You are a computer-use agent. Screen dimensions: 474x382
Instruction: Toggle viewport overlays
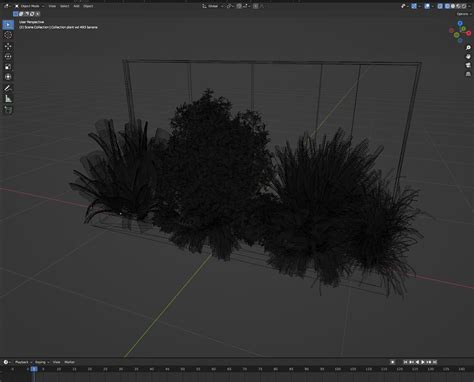click(x=427, y=6)
